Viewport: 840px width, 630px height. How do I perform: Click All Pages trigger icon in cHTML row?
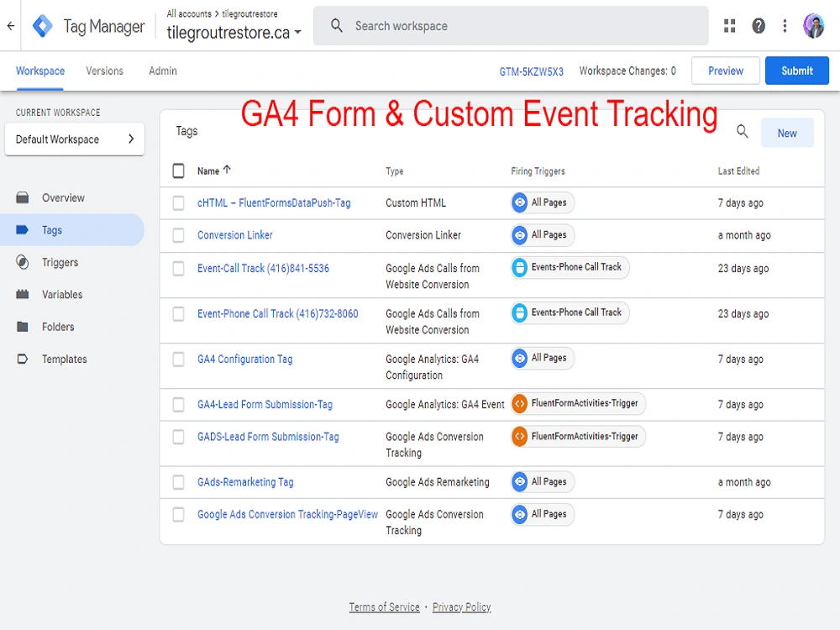point(520,202)
